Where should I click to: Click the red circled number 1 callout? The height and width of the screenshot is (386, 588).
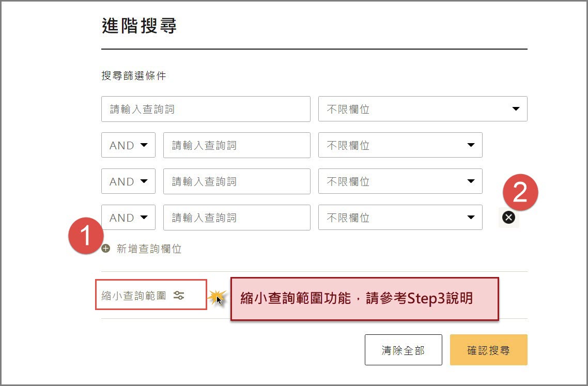pos(86,237)
